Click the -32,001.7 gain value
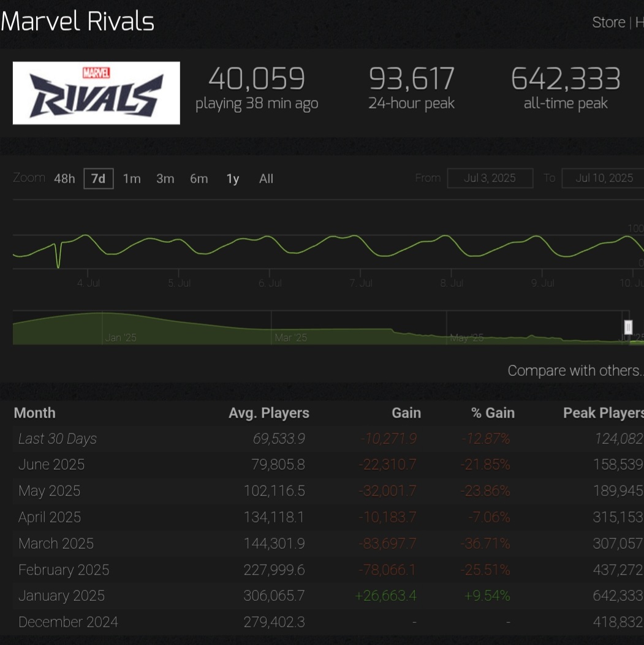 [x=387, y=490]
